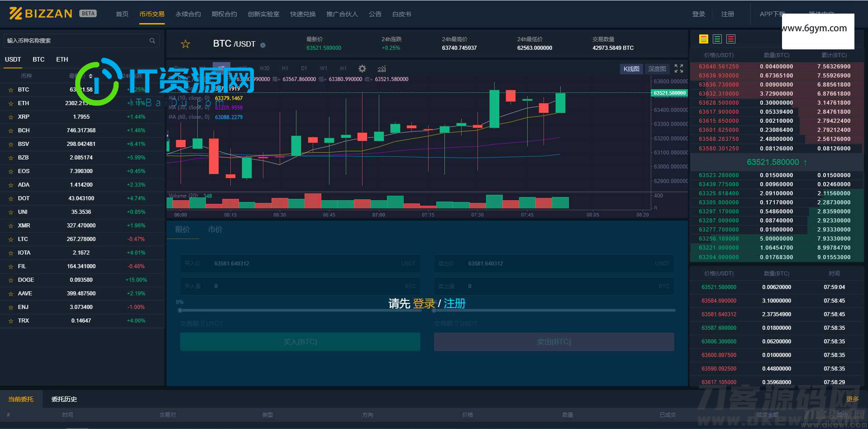Image resolution: width=868 pixels, height=429 pixels.
Task: Click 更多 in the orders panel
Action: coord(853,399)
